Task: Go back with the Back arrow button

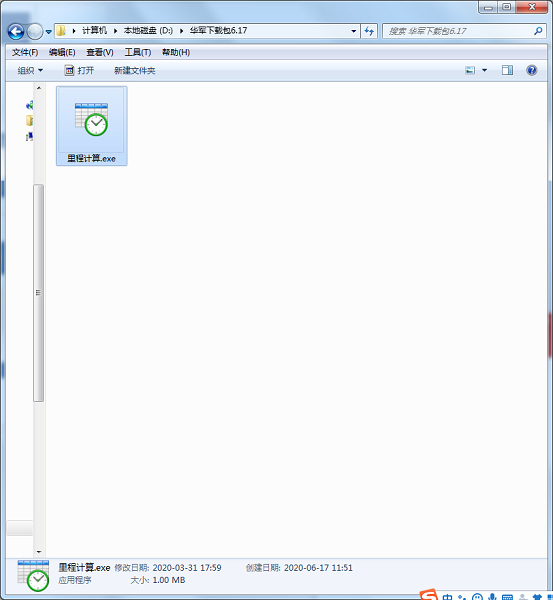Action: (16, 31)
